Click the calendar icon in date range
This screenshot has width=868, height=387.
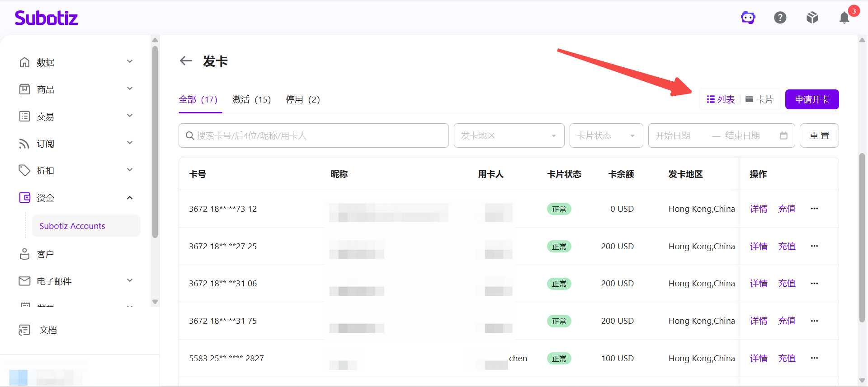[x=783, y=135]
